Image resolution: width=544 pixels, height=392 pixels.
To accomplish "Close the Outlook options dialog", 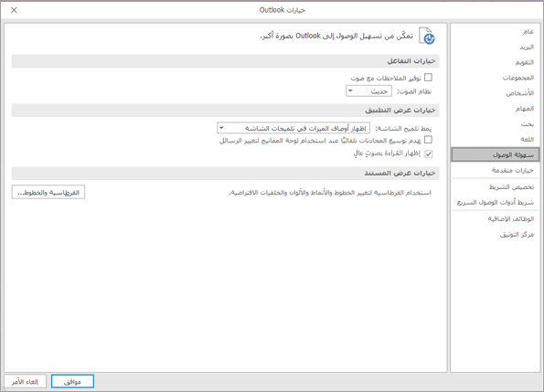I will (x=14, y=10).
